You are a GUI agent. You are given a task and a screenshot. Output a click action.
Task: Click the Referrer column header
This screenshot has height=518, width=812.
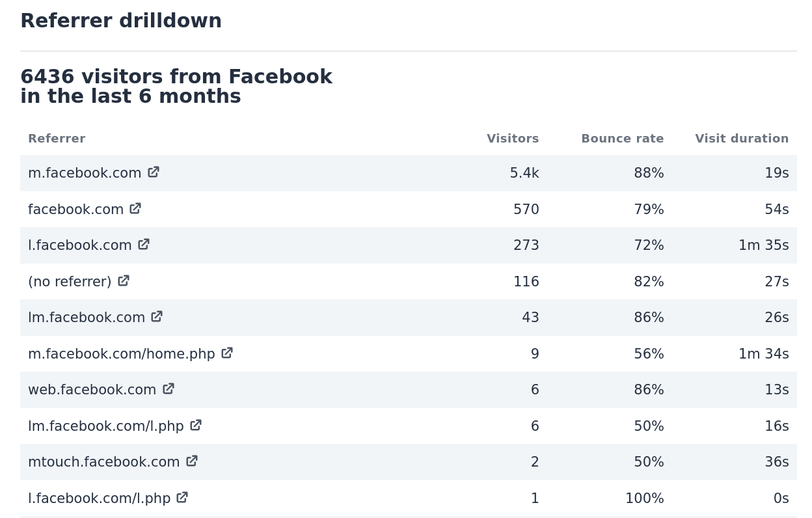point(57,138)
